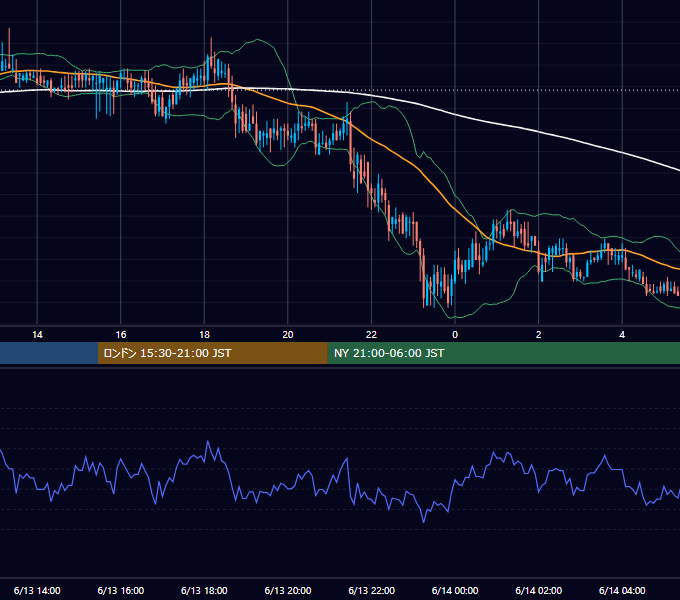Click the hour label 20 on price chart axis
Screen dimensions: 680x600
pyautogui.click(x=288, y=335)
